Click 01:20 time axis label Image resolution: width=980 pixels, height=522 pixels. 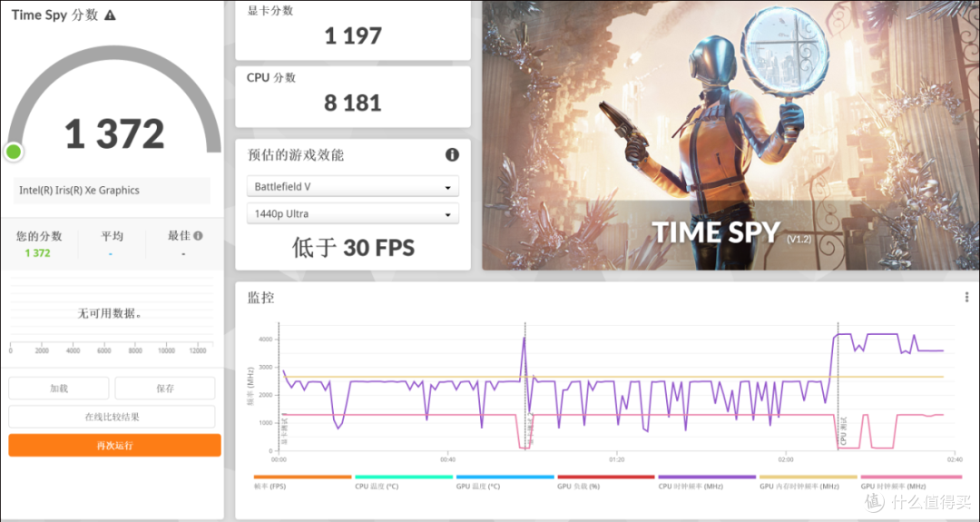616,459
